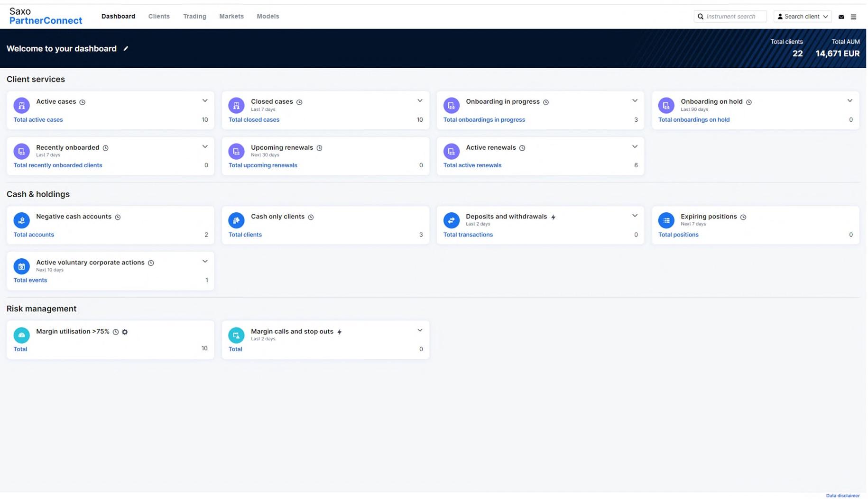Viewport: 868px width, 499px height.
Task: Click the Upcoming renewals clock icon
Action: pos(319,148)
